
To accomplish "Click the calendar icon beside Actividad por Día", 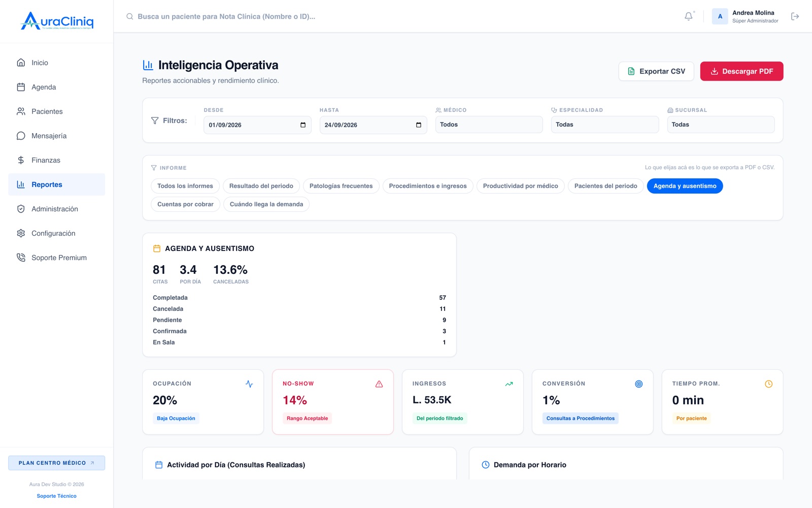I will tap(159, 465).
